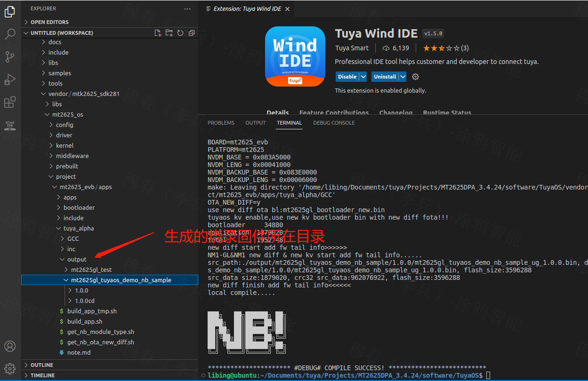The height and width of the screenshot is (381, 588).
Task: Expand the 1.0.0 folder
Action: coord(110,290)
